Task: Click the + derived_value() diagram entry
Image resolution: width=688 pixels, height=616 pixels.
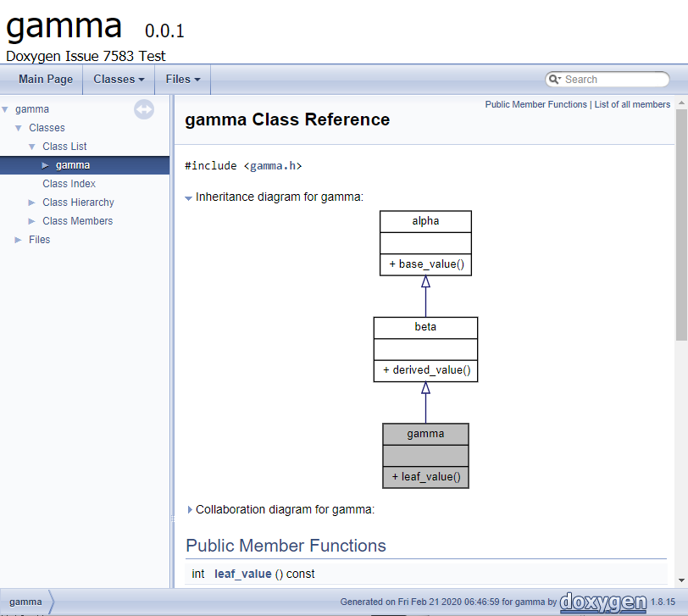Action: tap(426, 371)
